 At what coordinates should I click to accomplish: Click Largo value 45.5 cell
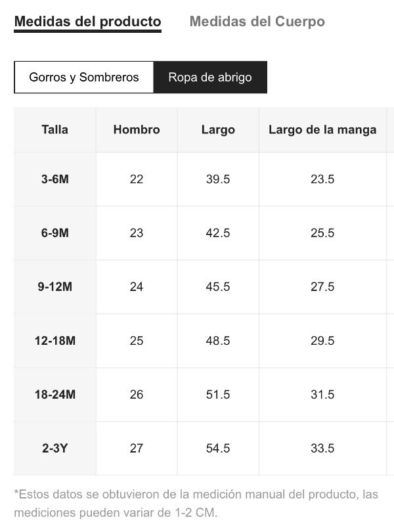218,287
